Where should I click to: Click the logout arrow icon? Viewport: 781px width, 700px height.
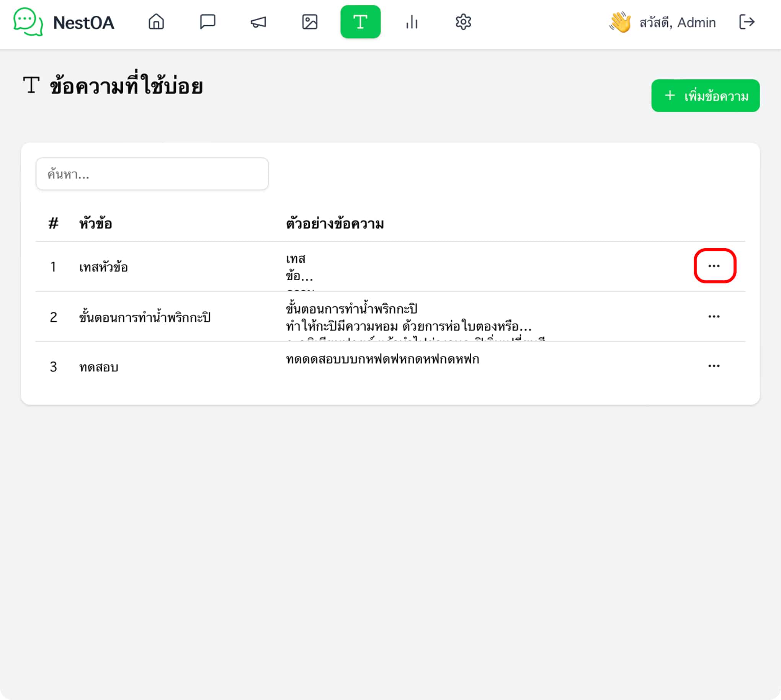click(x=747, y=22)
